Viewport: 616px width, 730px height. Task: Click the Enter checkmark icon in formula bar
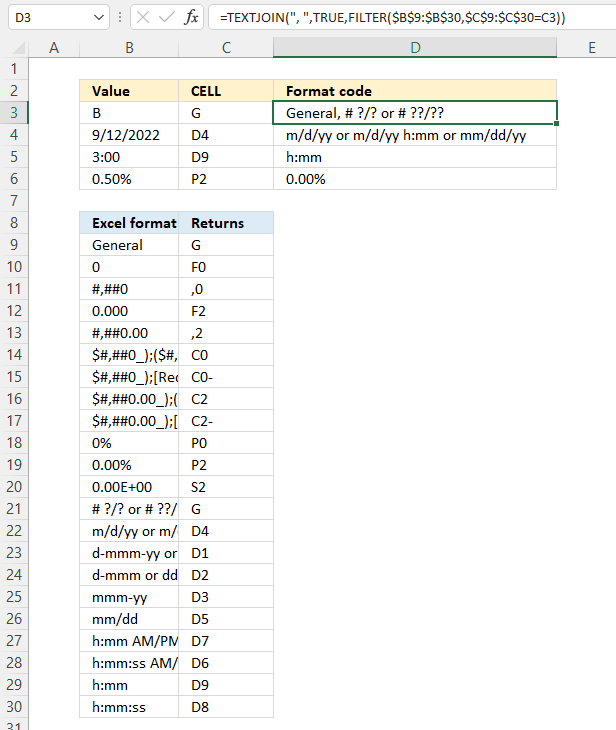click(166, 18)
